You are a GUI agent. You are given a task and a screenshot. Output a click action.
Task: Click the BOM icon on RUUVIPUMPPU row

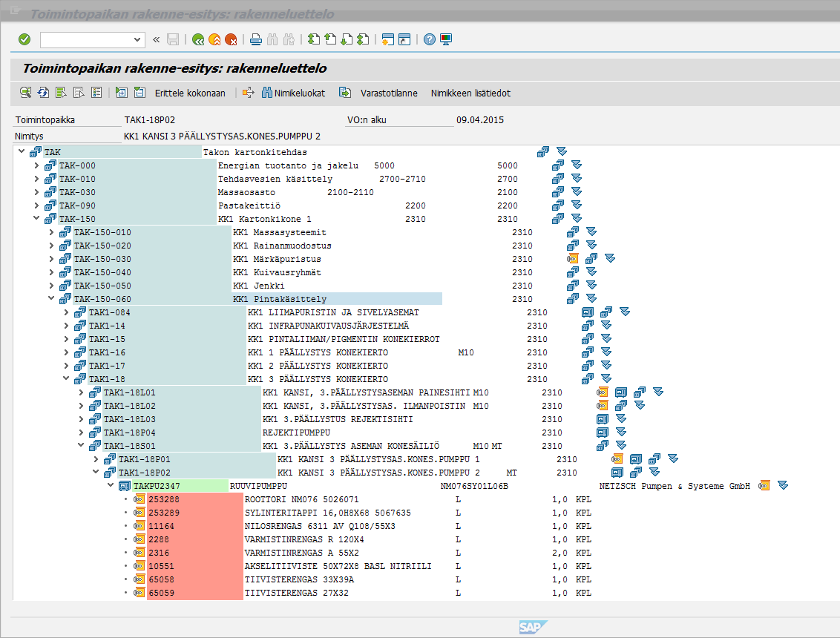click(x=764, y=486)
